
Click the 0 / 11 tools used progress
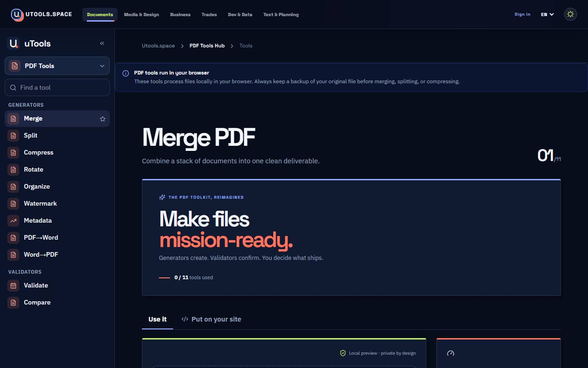(186, 277)
